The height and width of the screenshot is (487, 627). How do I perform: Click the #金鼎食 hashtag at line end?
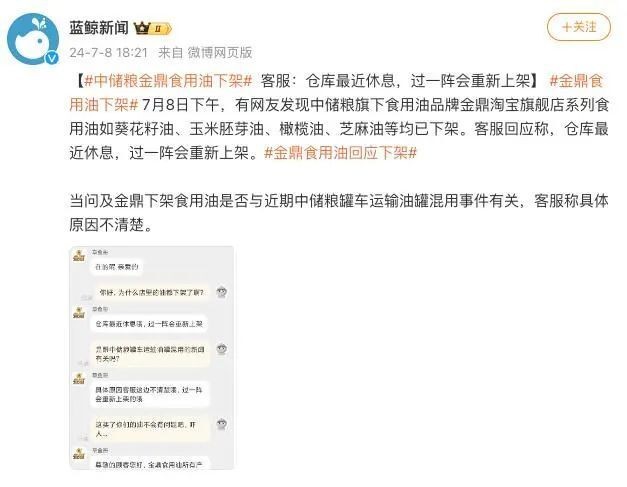pos(576,81)
